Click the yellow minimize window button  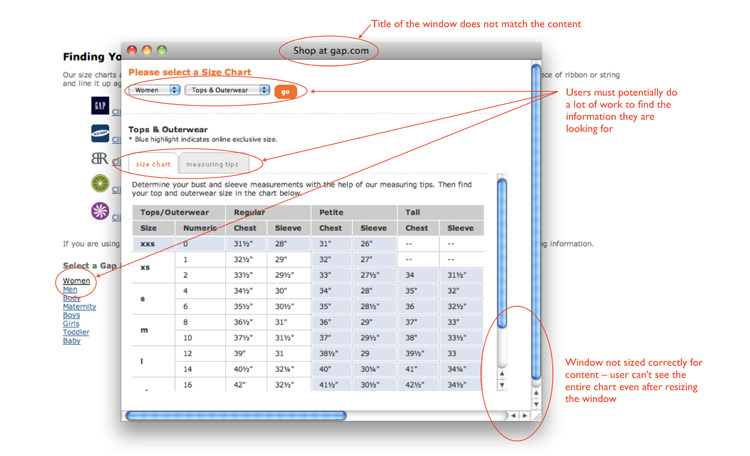pos(147,50)
